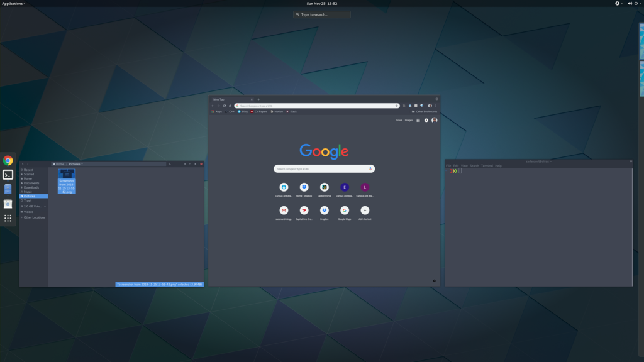Open the Notion bookmark
This screenshot has width=644, height=362.
tap(277, 112)
